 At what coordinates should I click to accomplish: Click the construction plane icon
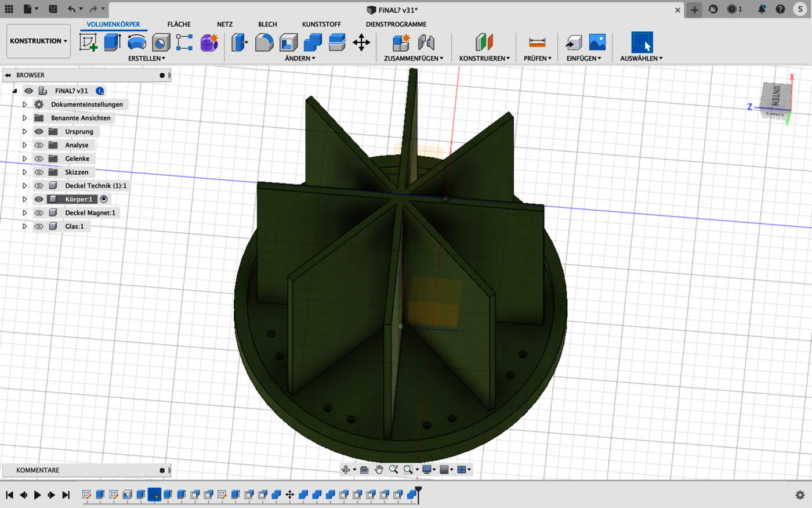484,42
